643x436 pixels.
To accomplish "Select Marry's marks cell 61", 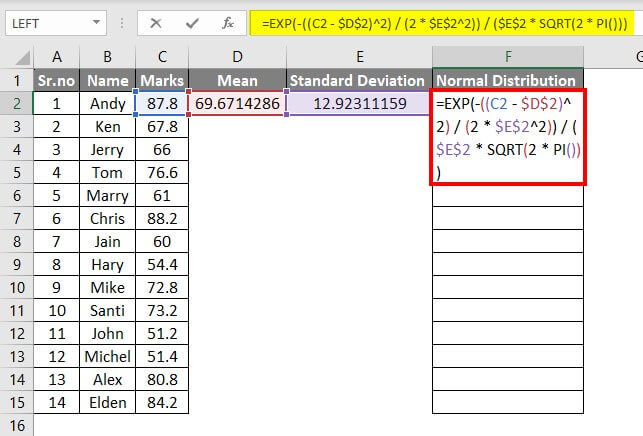I will tap(162, 195).
